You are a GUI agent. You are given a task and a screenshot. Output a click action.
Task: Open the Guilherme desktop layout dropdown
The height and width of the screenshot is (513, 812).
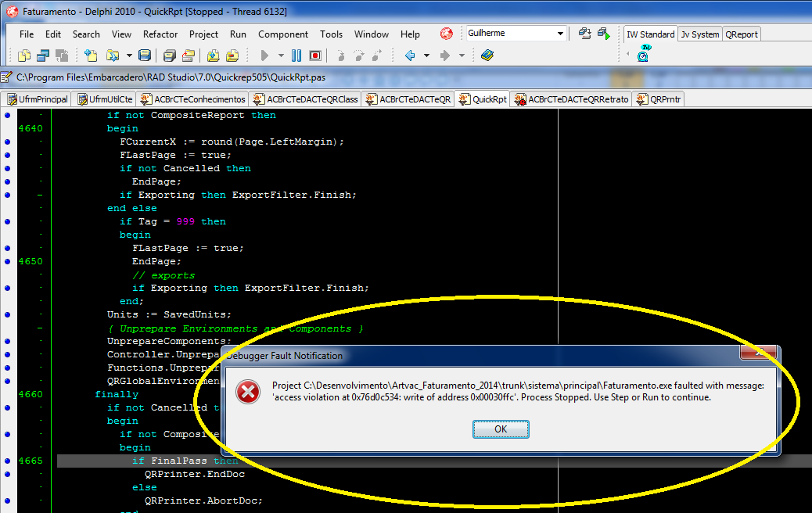(x=560, y=34)
